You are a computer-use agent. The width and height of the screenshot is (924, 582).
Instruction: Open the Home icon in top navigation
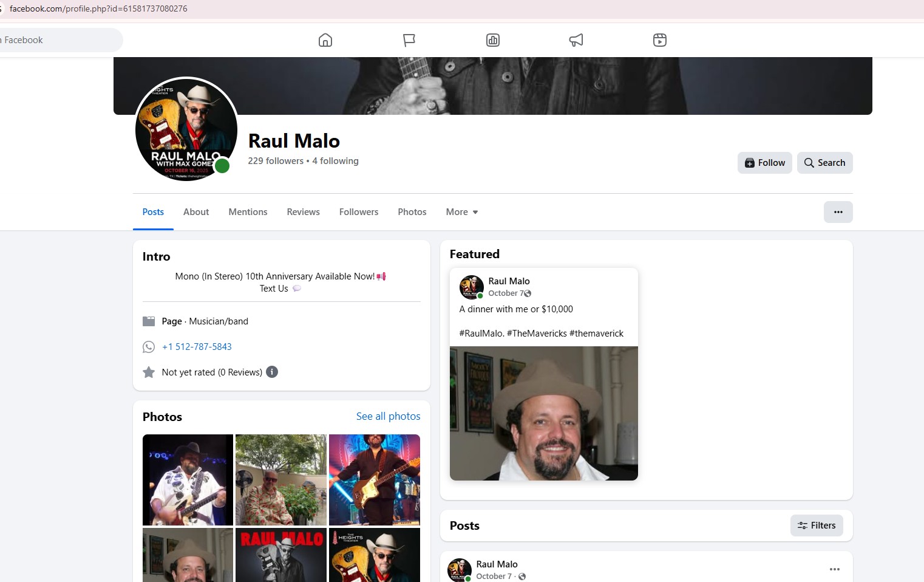point(325,40)
